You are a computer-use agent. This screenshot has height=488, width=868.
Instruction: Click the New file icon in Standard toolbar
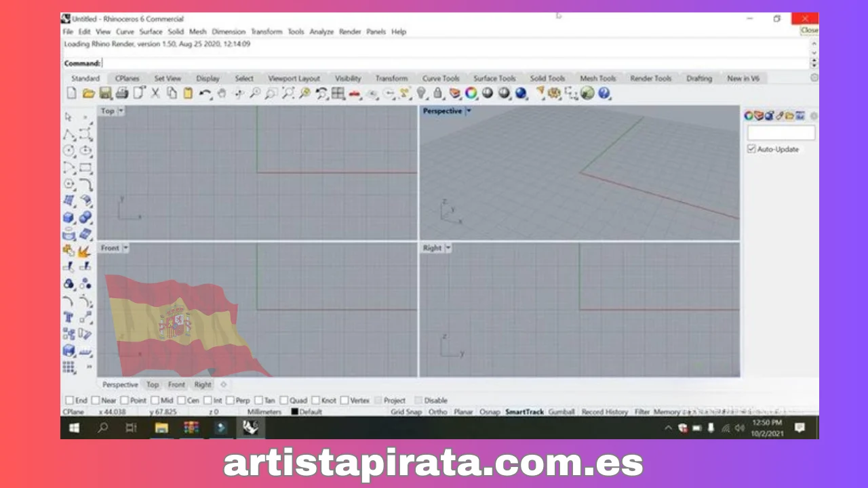(72, 94)
